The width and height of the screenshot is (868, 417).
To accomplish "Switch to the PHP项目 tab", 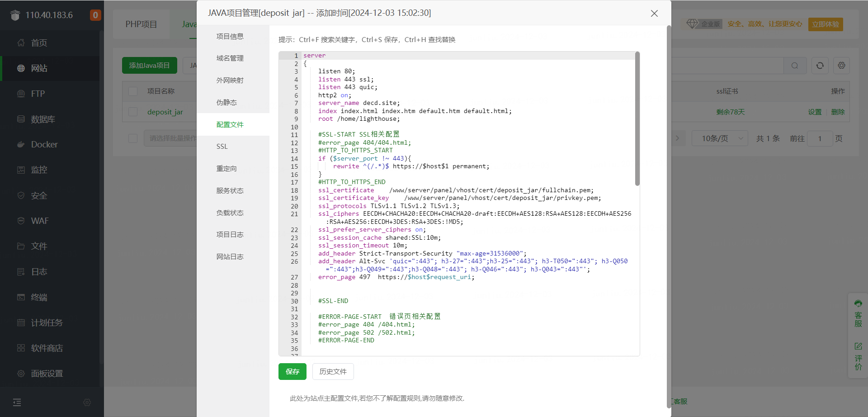I will coord(142,24).
